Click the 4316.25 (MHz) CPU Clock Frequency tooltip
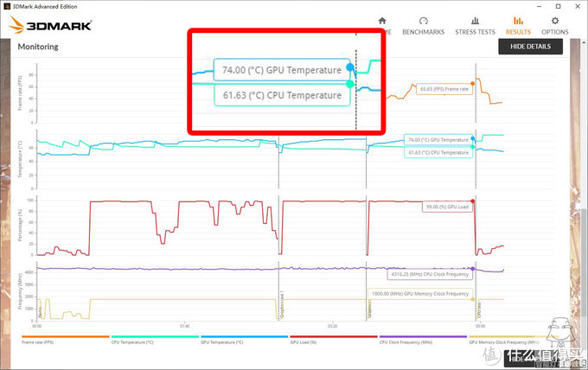Viewport: 588px width, 370px height. (x=430, y=274)
